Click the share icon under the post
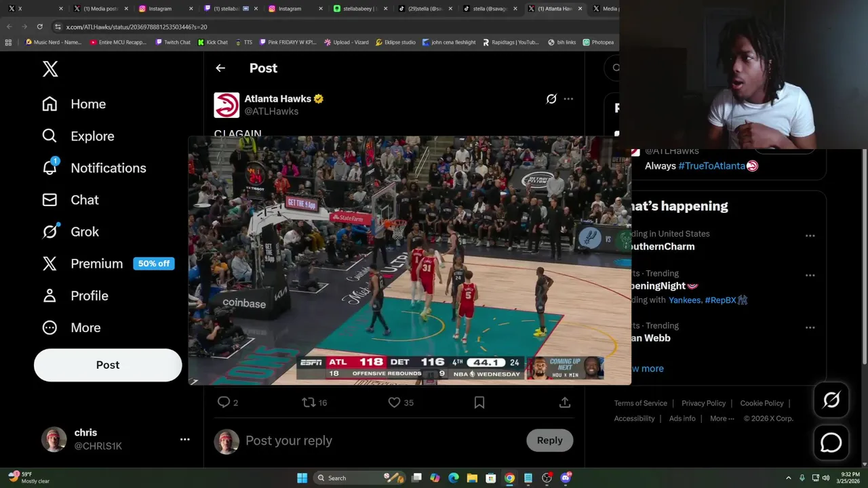This screenshot has height=488, width=868. click(x=564, y=403)
